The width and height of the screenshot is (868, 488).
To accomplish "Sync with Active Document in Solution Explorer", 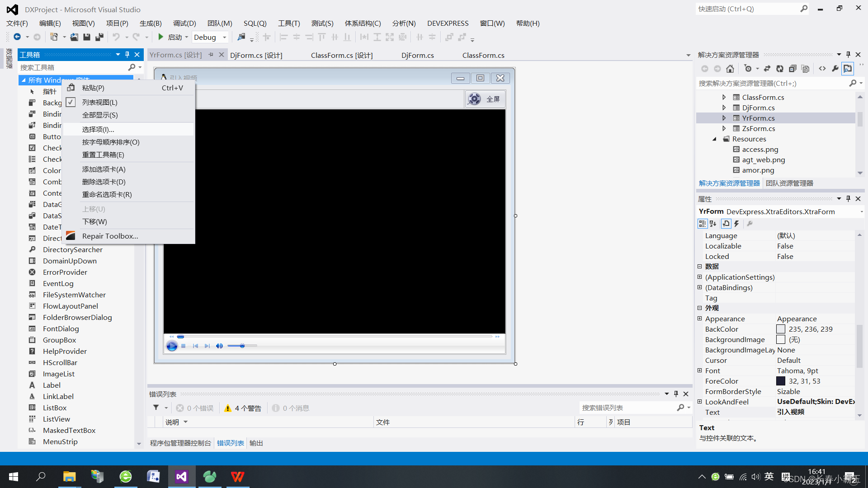I will coord(767,68).
